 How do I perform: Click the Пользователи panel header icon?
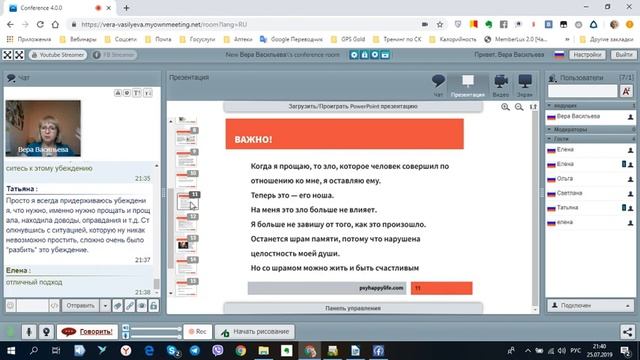[x=553, y=78]
